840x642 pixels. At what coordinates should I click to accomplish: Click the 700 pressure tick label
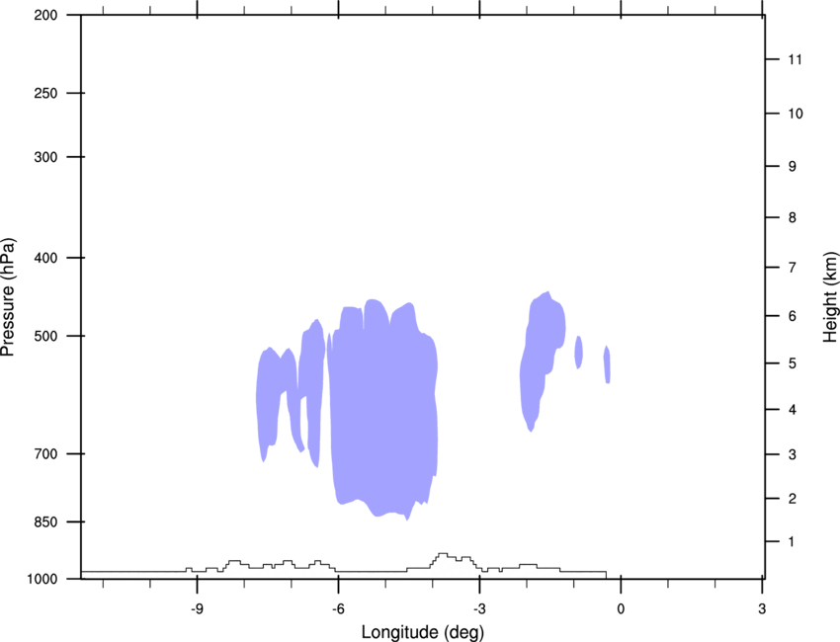(x=45, y=454)
